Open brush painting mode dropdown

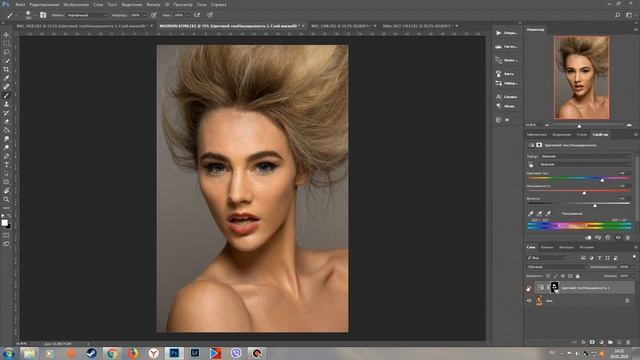click(87, 15)
